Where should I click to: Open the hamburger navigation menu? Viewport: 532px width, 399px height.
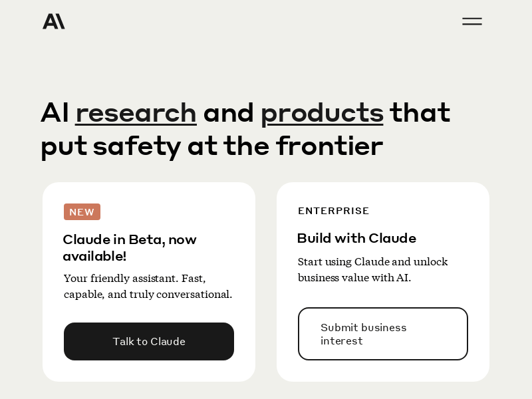[472, 21]
